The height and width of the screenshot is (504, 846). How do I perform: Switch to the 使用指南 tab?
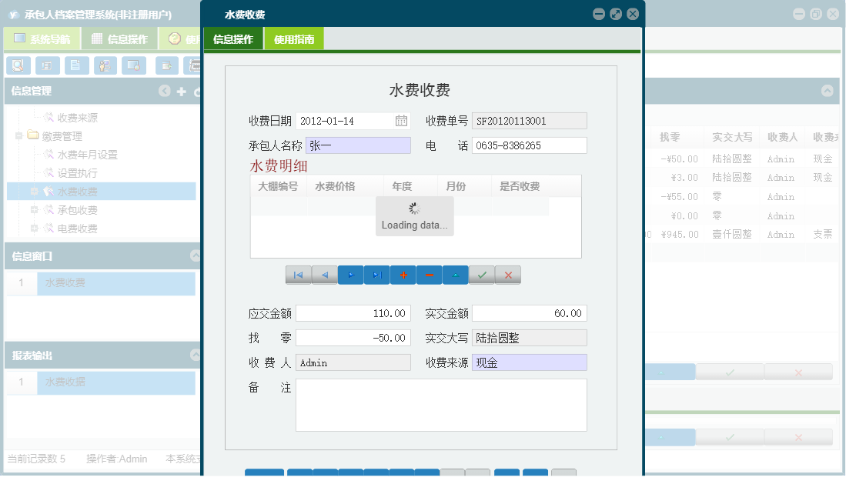pos(293,36)
